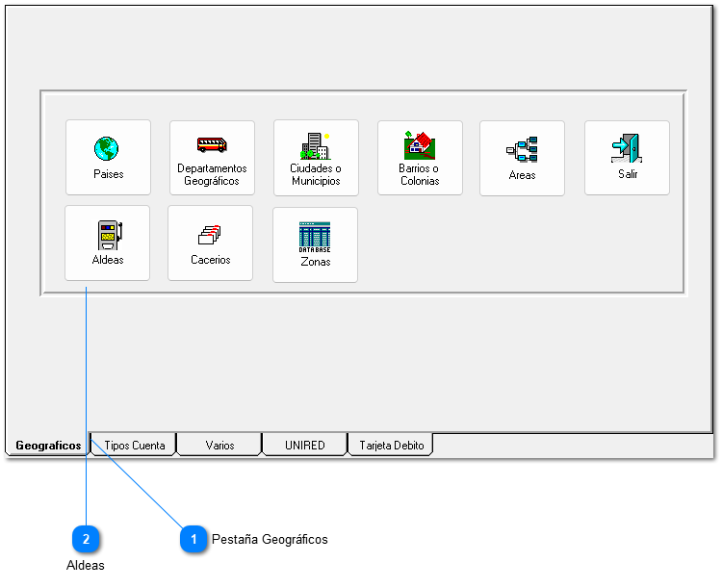Select the Barrios o Colonias house icon
The width and height of the screenshot is (722, 588).
[x=419, y=145]
